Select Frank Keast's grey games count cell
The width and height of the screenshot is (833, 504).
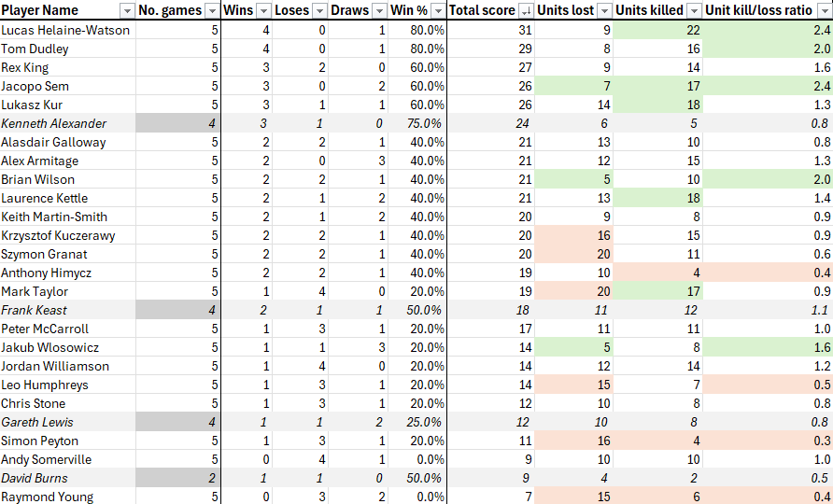point(178,310)
